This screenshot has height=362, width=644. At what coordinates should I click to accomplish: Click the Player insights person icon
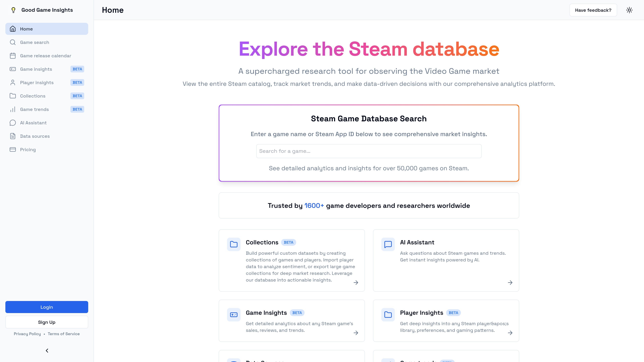pyautogui.click(x=13, y=82)
